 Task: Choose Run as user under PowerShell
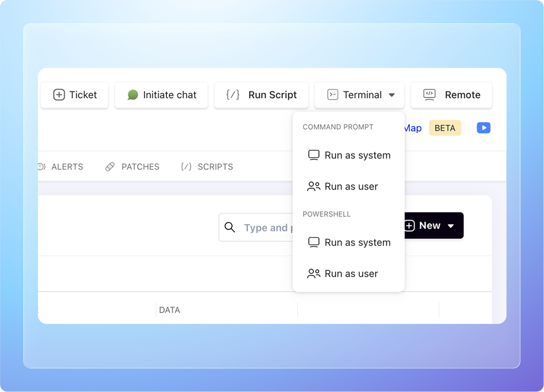tap(351, 274)
